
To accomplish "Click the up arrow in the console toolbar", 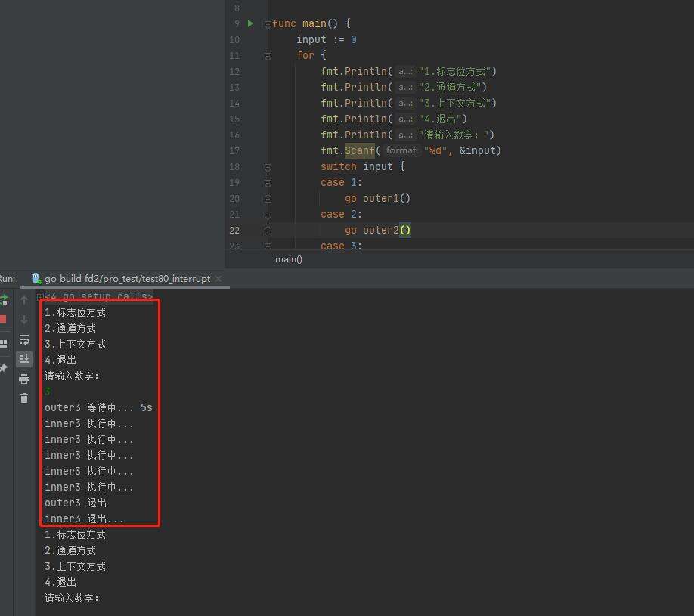I will pyautogui.click(x=24, y=300).
